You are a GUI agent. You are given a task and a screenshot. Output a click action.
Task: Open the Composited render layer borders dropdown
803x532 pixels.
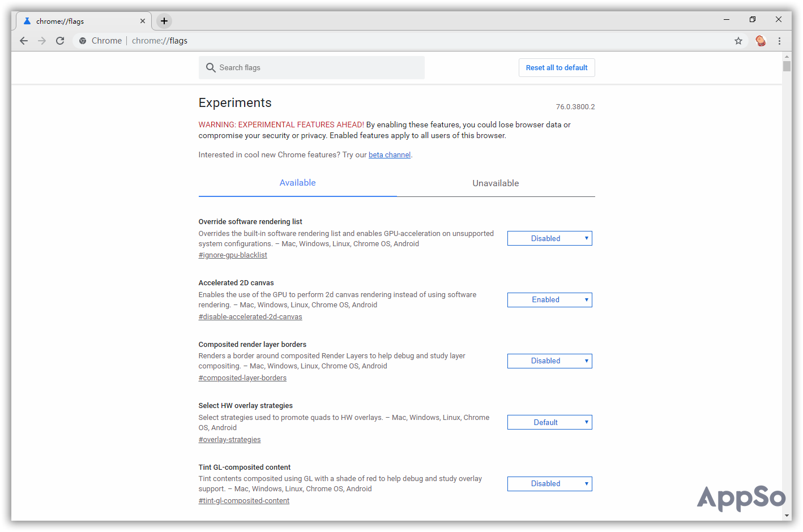pyautogui.click(x=550, y=361)
